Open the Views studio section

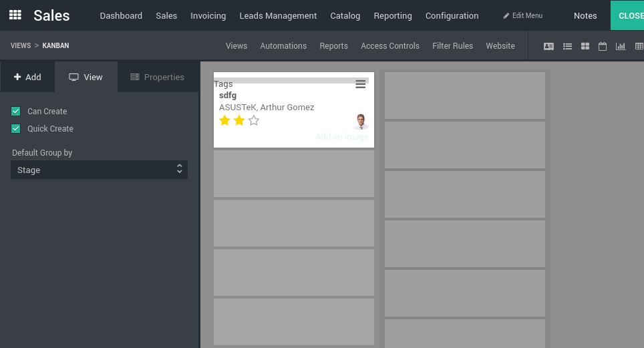[236, 46]
